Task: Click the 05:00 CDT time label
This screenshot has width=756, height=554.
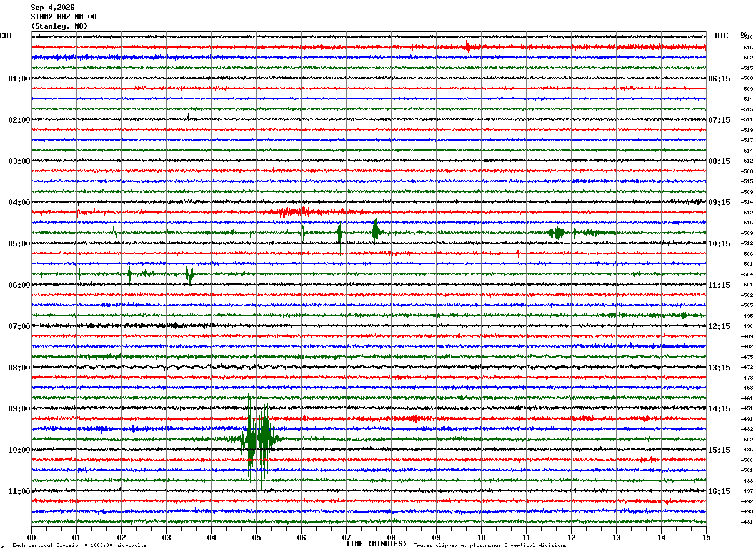Action: click(19, 244)
